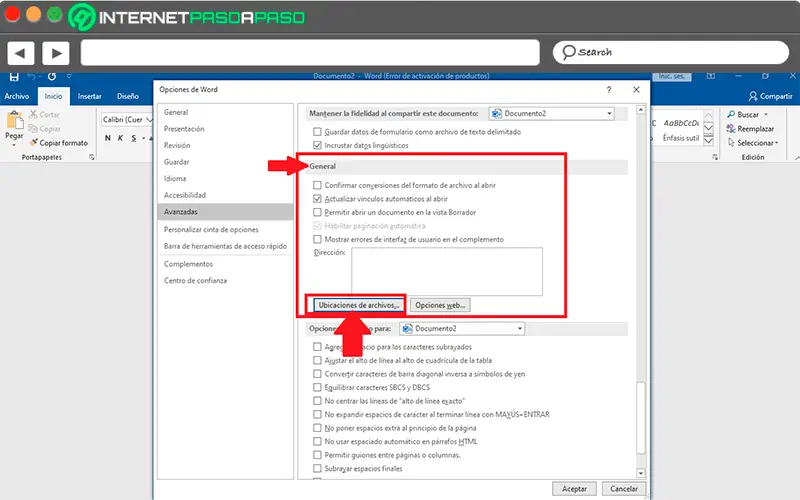
Task: Open Mantener la fidelidad Documento2 dropdown
Action: point(552,113)
